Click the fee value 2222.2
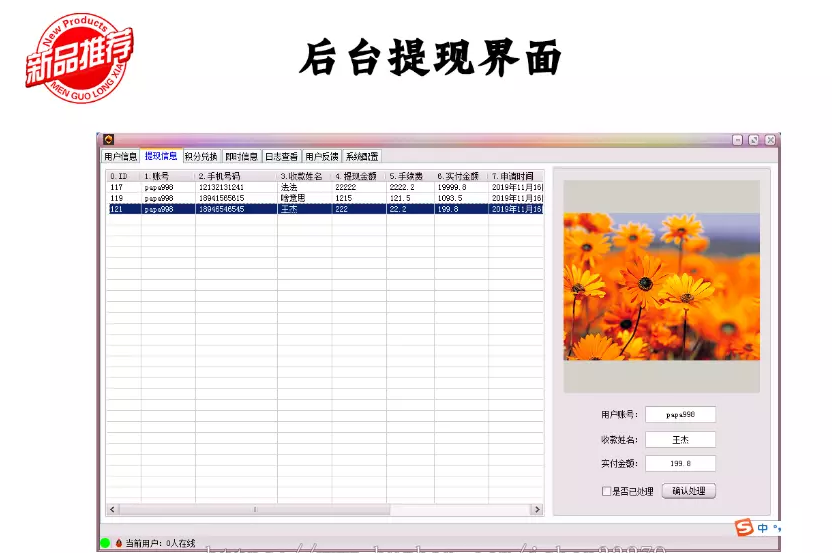The image size is (832, 553). coord(402,187)
